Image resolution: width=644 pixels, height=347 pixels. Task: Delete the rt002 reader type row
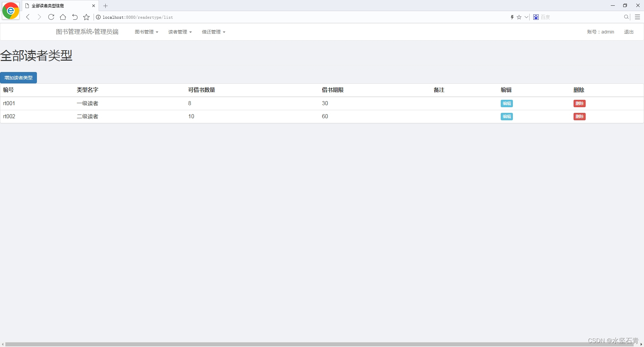[x=579, y=116]
